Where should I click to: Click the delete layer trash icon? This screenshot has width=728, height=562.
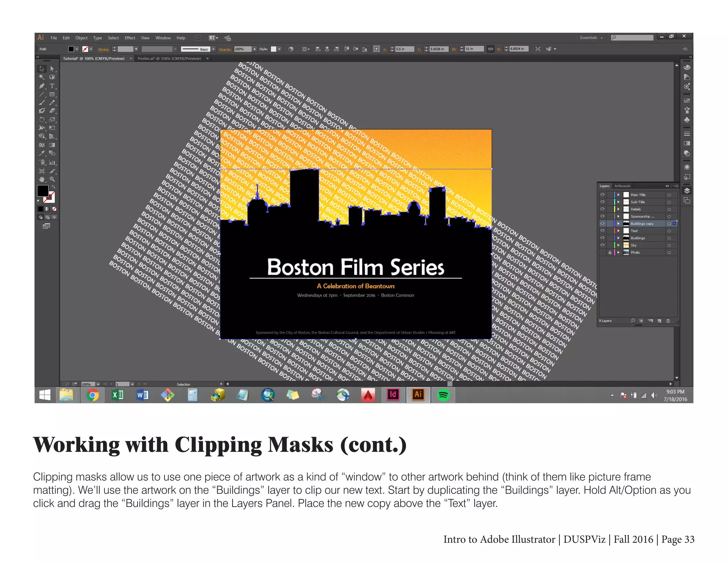tap(668, 321)
